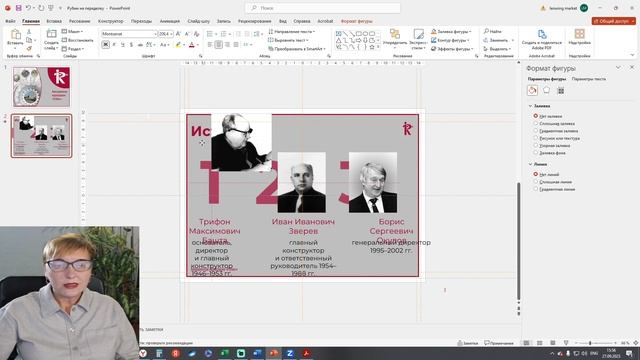Switch to the Анимация ribbon tab
640x360 pixels.
[x=169, y=21]
